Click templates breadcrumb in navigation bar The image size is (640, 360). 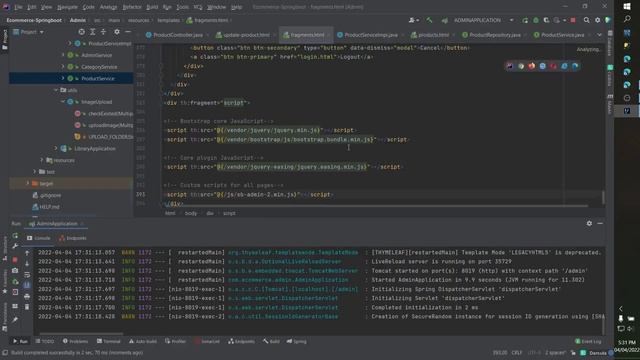(168, 20)
